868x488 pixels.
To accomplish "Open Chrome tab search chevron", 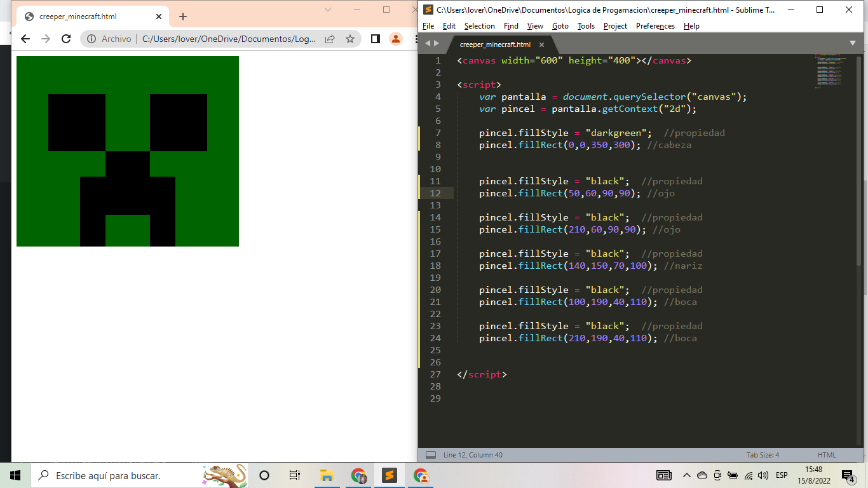I will click(328, 10).
